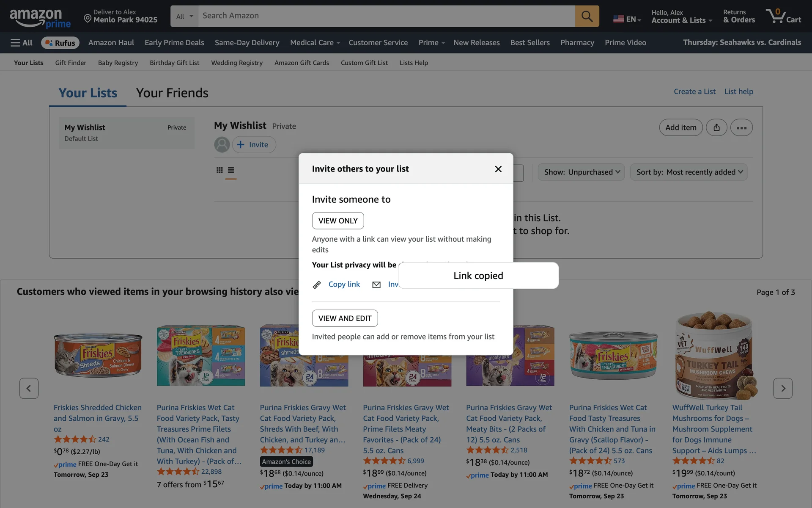Click the Search Amazon input field

click(x=386, y=16)
